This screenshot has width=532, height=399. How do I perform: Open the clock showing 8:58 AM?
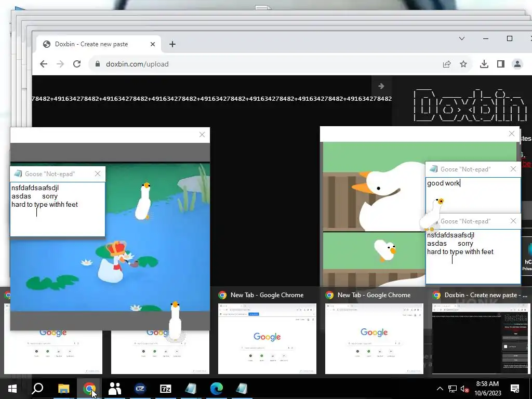487,384
